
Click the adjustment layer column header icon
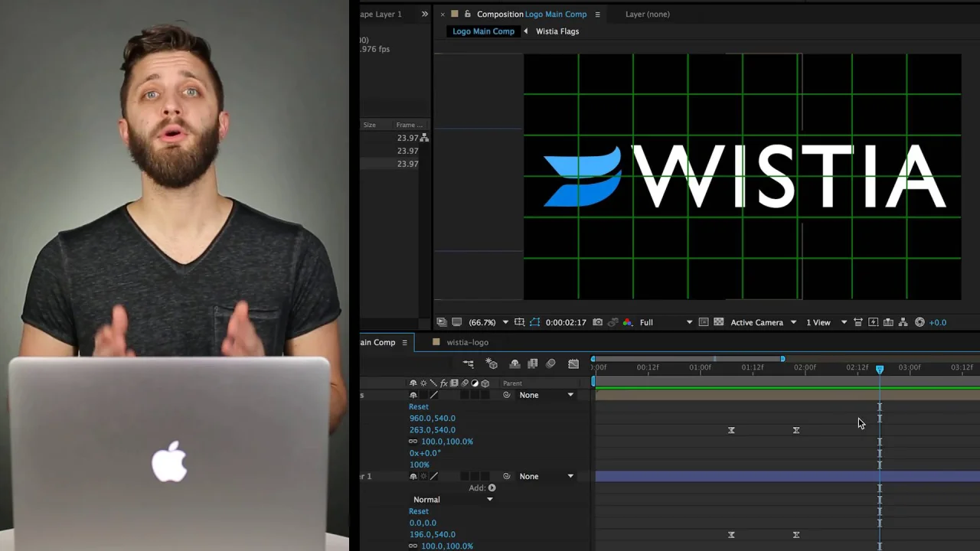coord(475,383)
